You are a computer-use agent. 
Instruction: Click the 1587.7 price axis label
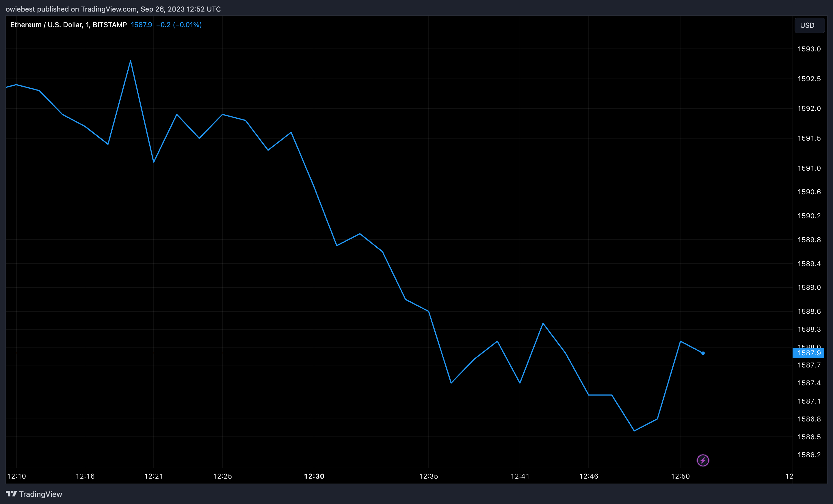pos(809,365)
